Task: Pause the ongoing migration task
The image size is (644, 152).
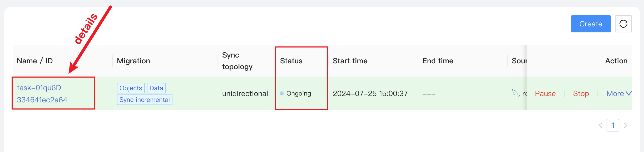Action: (x=545, y=93)
